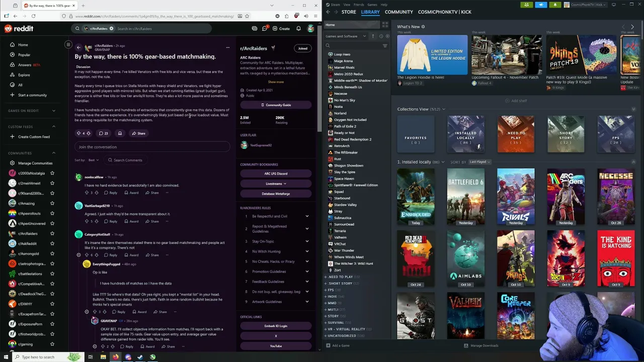Screen dimensions: 644x362
Task: Bookmark this page with the star icon
Action: [247, 16]
